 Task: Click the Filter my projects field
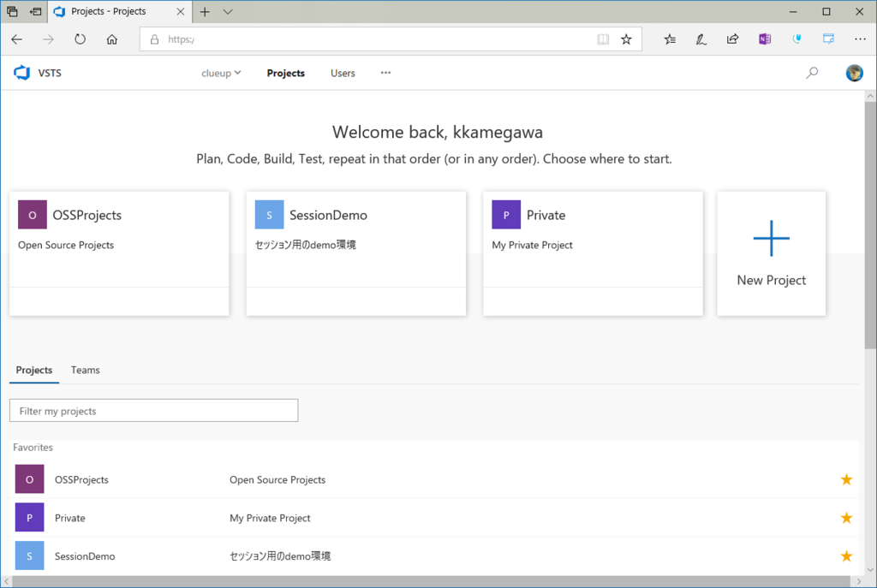154,411
